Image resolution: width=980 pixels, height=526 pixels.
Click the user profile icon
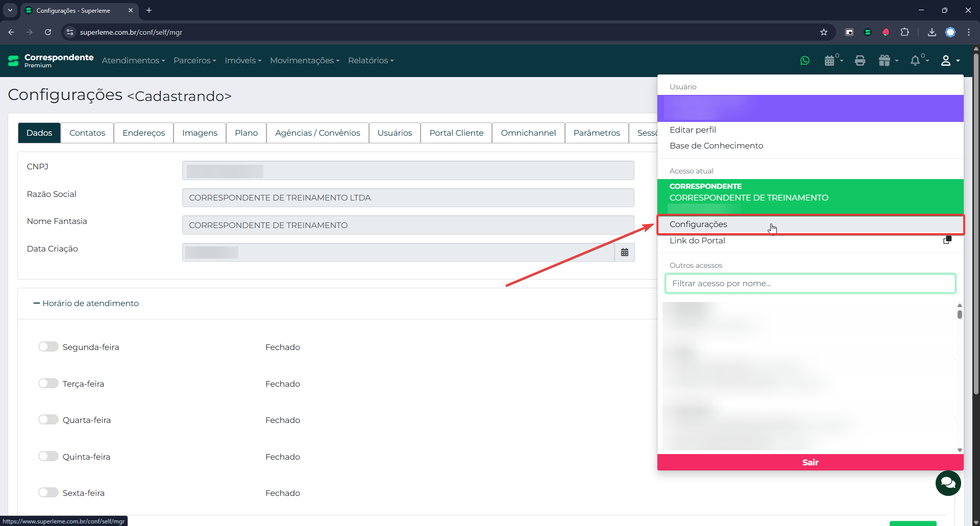(946, 61)
